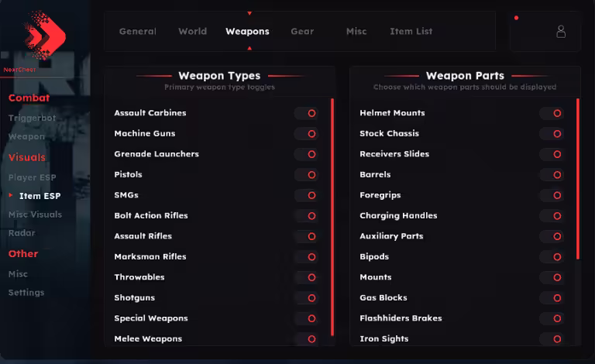This screenshot has width=595, height=364.
Task: Enable the Bipods parts toggle
Action: (x=552, y=257)
